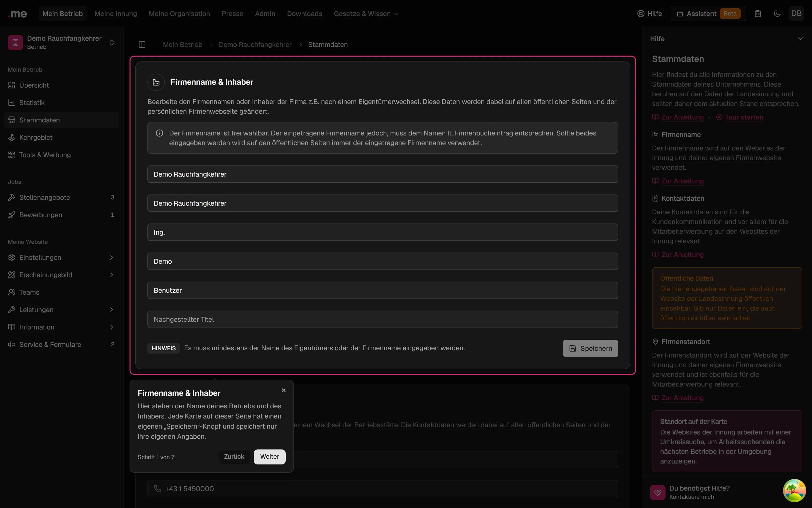The image size is (812, 508).
Task: Open Tools & Werbung in sidebar
Action: coord(62,155)
